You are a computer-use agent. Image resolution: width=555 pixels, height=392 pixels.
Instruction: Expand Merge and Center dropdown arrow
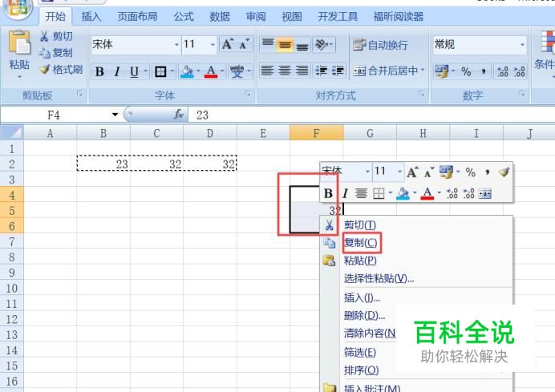point(423,71)
